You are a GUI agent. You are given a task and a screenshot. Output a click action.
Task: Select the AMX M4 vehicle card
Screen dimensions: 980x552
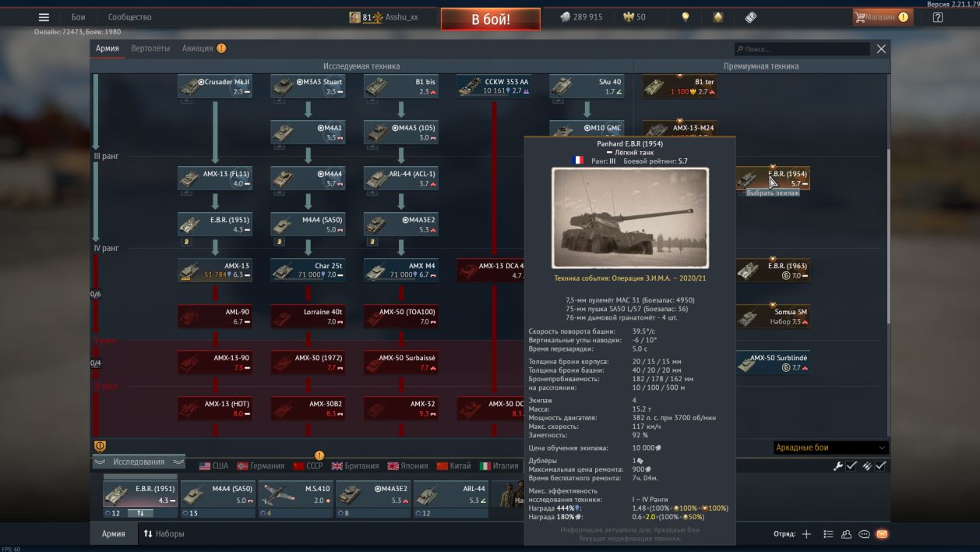click(400, 270)
